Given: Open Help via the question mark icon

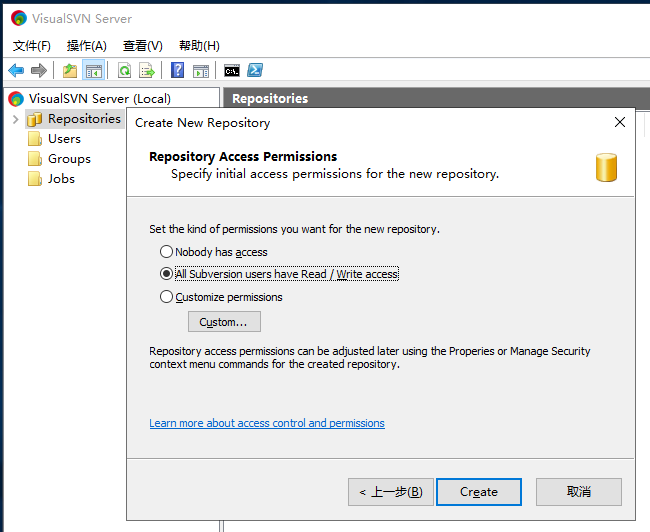Looking at the screenshot, I should 177,70.
